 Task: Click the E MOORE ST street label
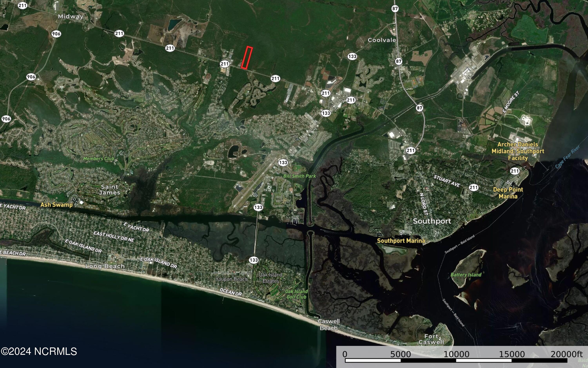click(x=511, y=102)
